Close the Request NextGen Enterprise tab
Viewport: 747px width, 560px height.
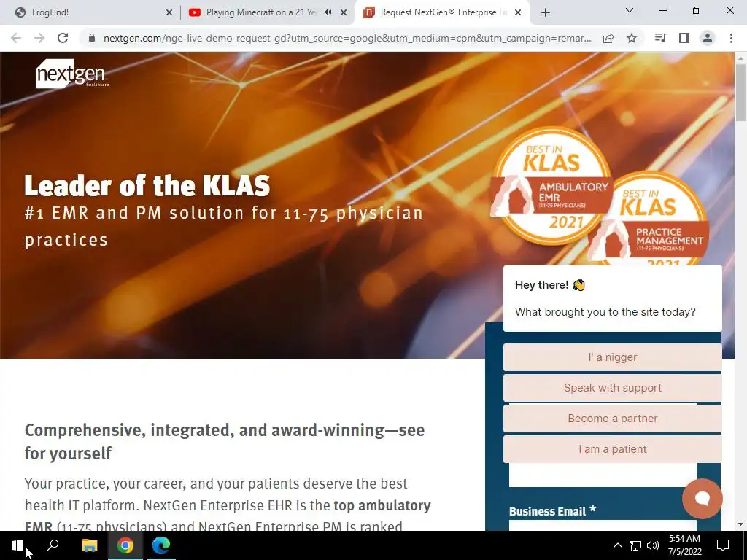coord(519,12)
